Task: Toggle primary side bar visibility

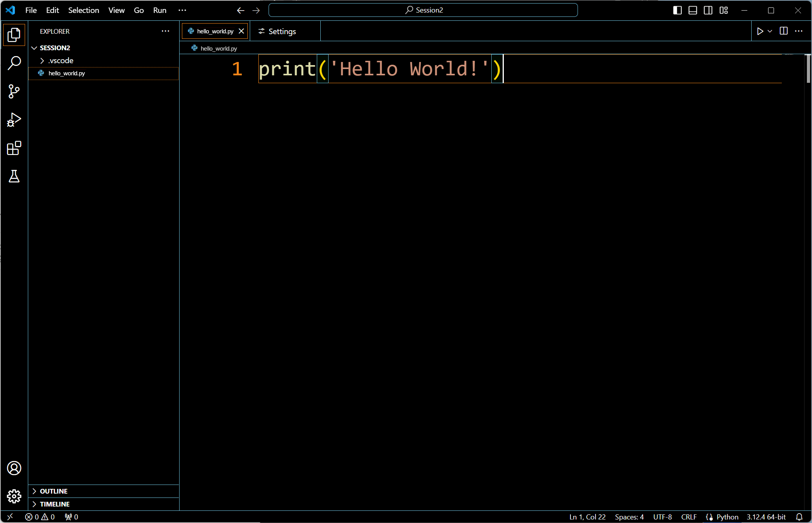Action: click(677, 10)
